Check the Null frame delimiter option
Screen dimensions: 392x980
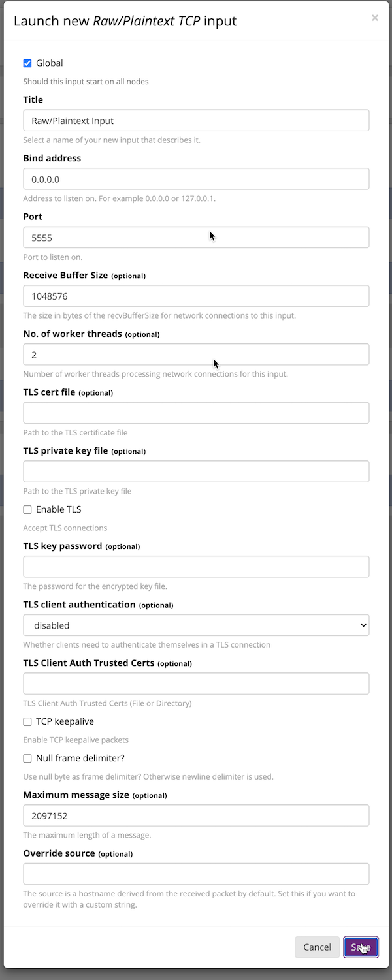(27, 758)
